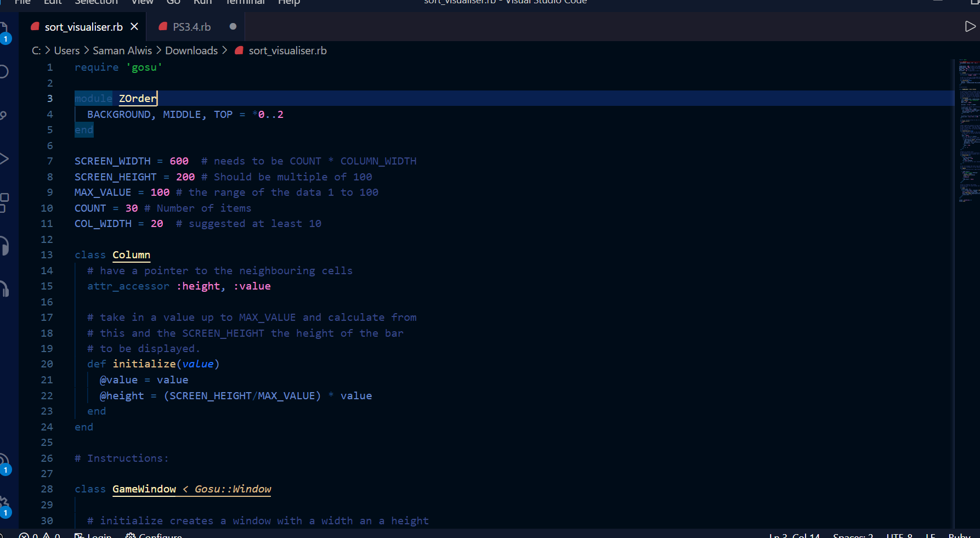Click the '# Instructions:' comment
The image size is (980, 538).
[122, 458]
